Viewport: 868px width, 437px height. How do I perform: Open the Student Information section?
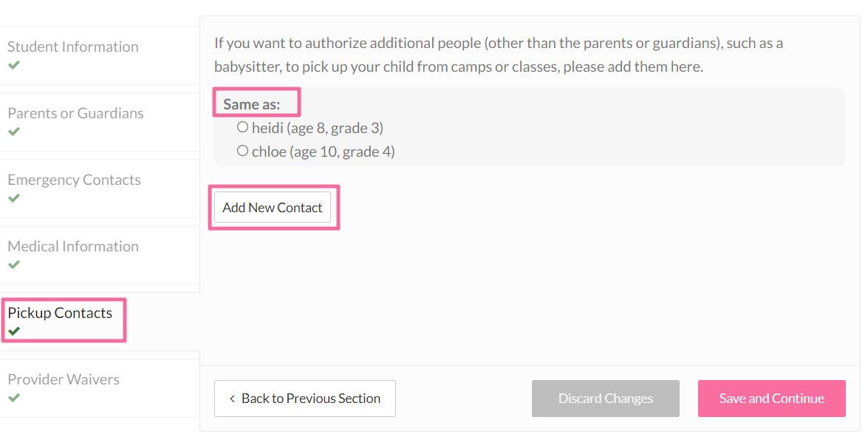pos(73,47)
